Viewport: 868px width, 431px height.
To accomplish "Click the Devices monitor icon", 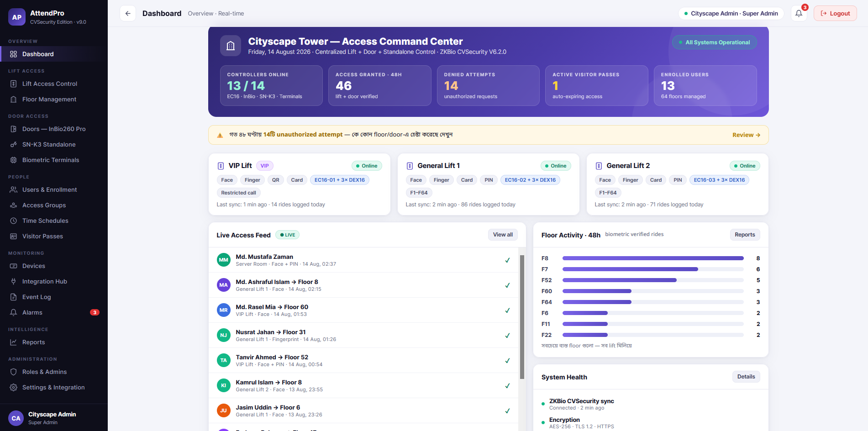I will [x=14, y=266].
